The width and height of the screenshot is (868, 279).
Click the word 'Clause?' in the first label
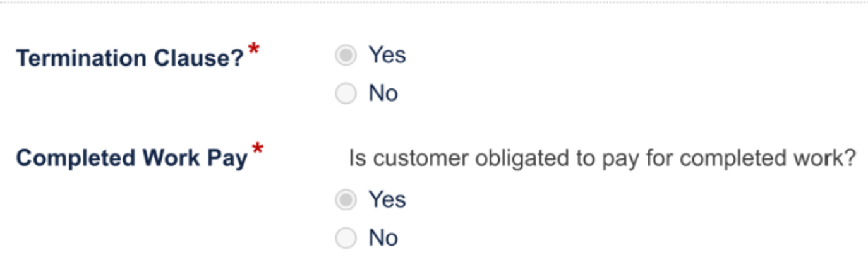pos(198,59)
